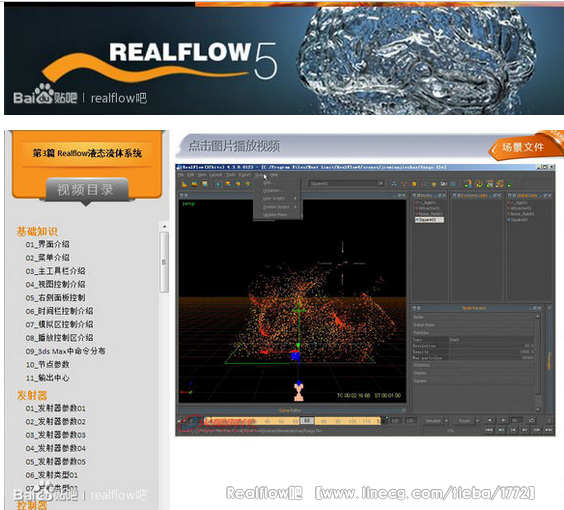Open lesson 05_发射器参数05
The image size is (564, 510).
[x=55, y=461]
